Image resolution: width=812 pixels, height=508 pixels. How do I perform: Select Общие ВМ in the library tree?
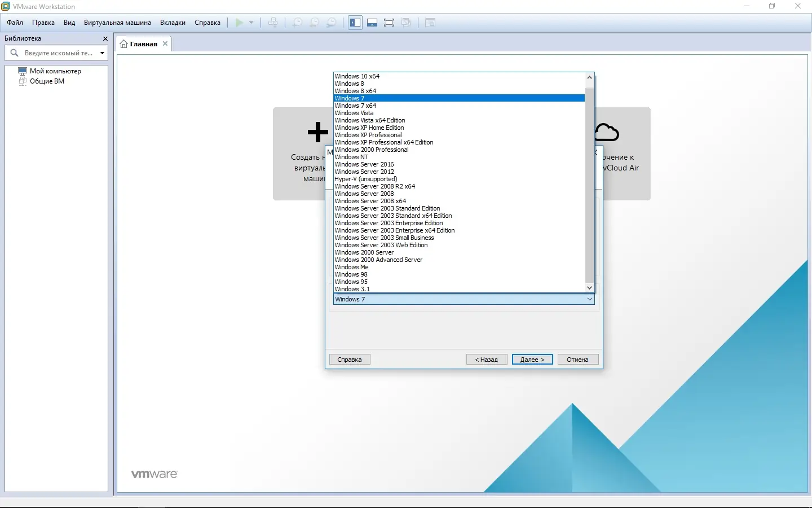click(x=47, y=81)
